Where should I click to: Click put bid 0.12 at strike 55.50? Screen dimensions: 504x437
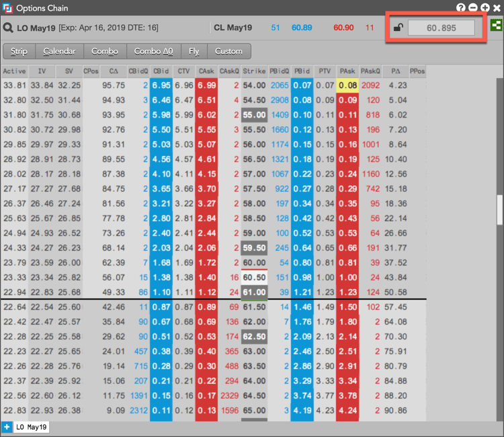pyautogui.click(x=302, y=130)
